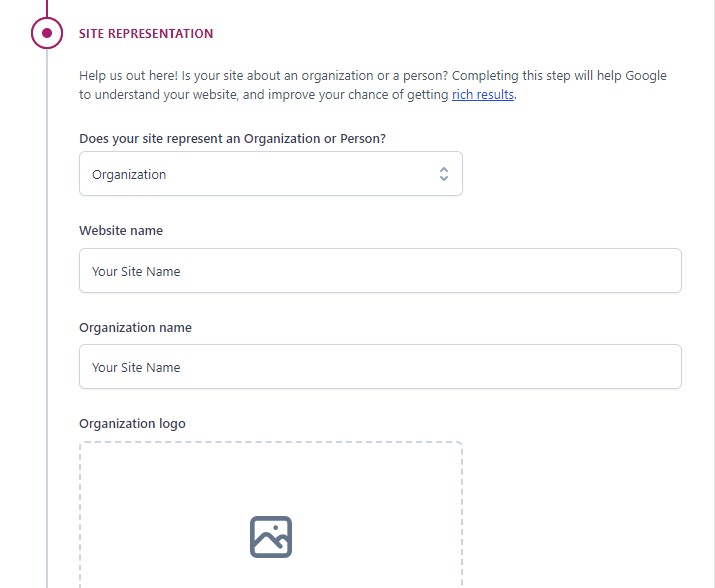The height and width of the screenshot is (588, 715).
Task: Open the "rich results" link
Action: pyautogui.click(x=483, y=95)
